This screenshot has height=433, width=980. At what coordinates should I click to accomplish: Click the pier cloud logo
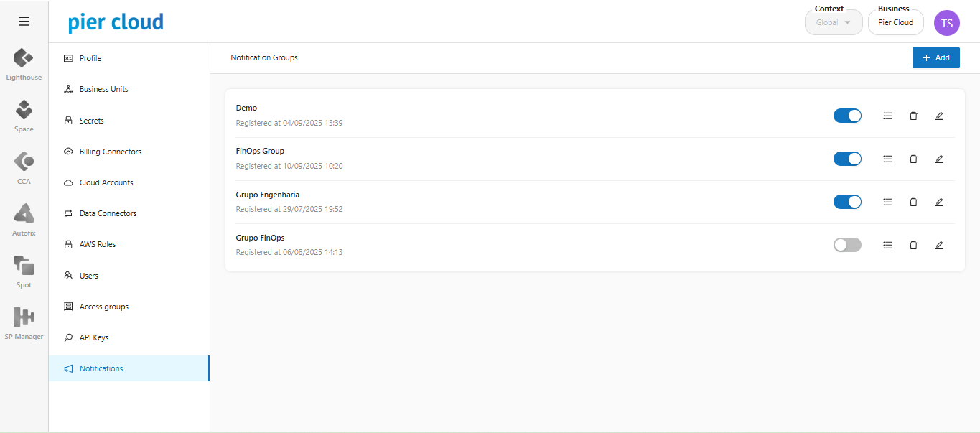[116, 22]
